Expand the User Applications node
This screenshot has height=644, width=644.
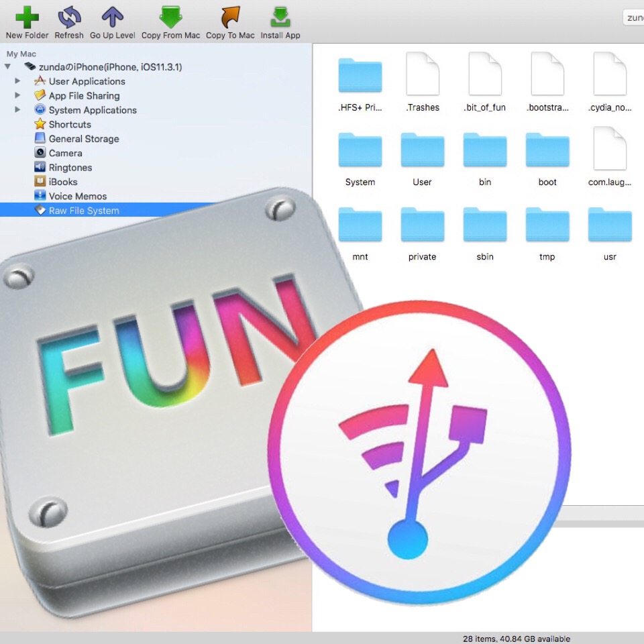pos(18,81)
